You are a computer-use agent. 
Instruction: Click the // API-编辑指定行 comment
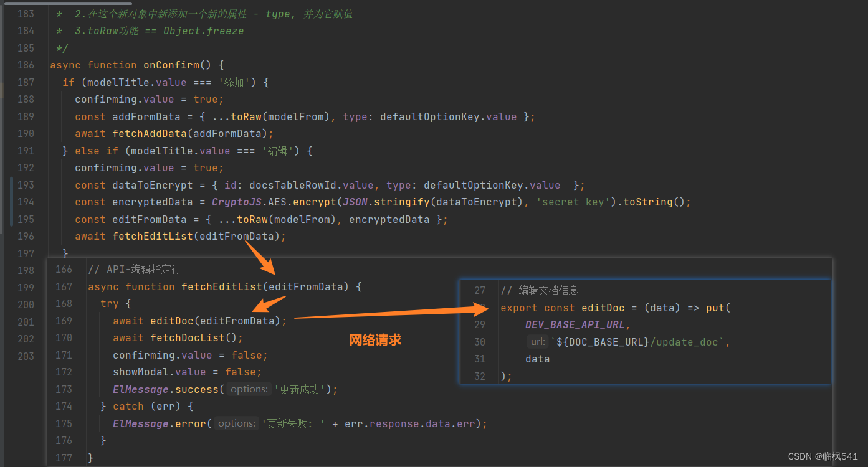(133, 269)
